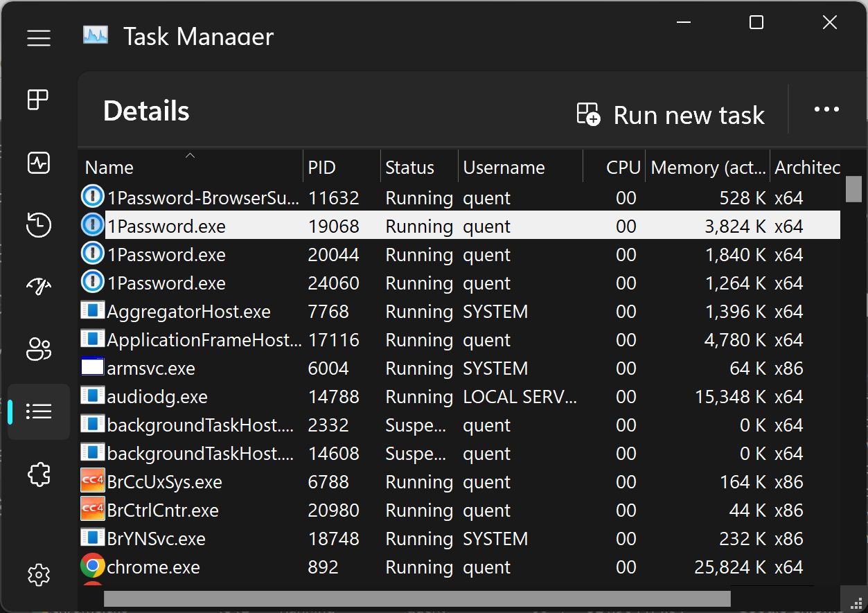Viewport: 868px width, 613px height.
Task: Open Task Manager settings gear
Action: click(39, 574)
